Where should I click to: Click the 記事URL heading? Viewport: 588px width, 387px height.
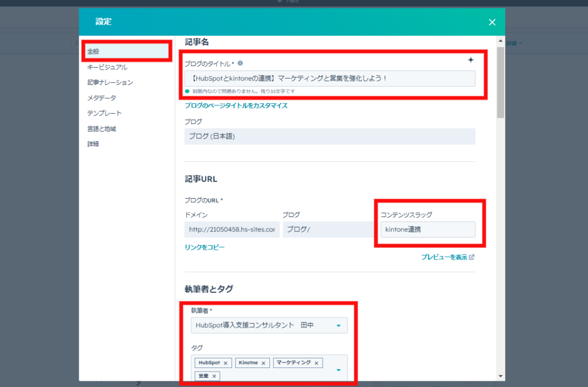click(x=201, y=179)
